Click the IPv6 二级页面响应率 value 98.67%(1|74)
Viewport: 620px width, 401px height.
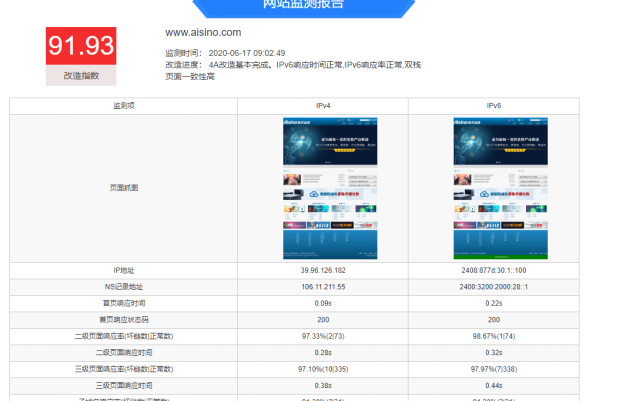[493, 336]
